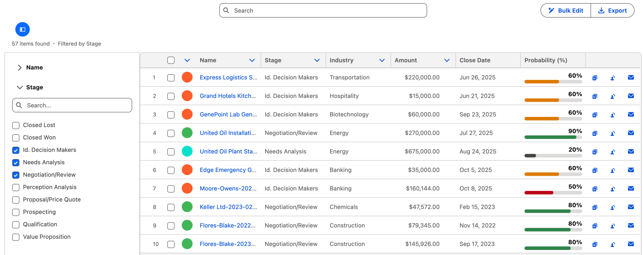Click the assign user icon in United Oil Installati row
644x255 pixels.
(613, 133)
